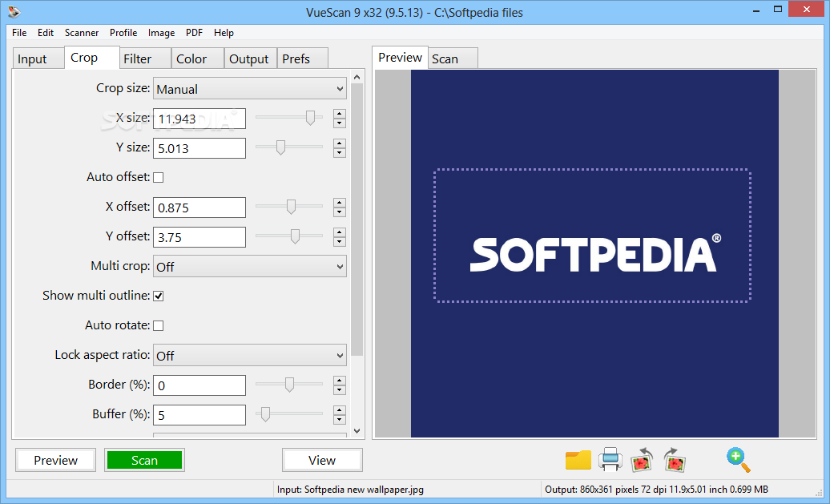Click the Border (%) slider handle
The height and width of the screenshot is (504, 830).
289,385
